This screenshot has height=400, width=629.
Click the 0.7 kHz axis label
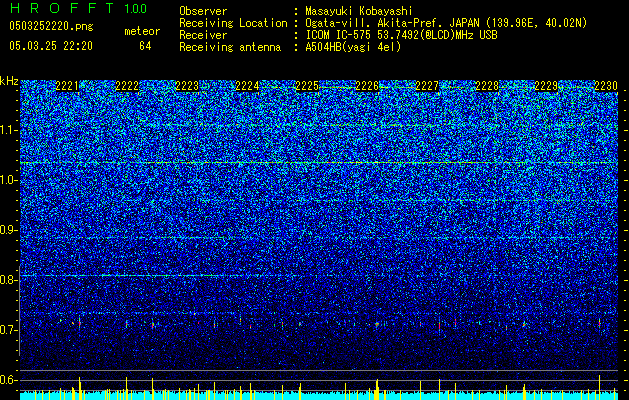(9, 330)
